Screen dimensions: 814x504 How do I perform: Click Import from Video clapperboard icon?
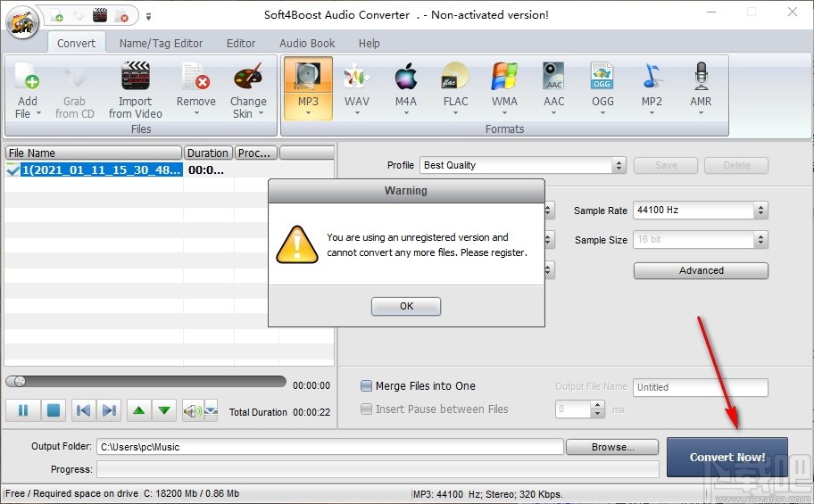point(135,77)
